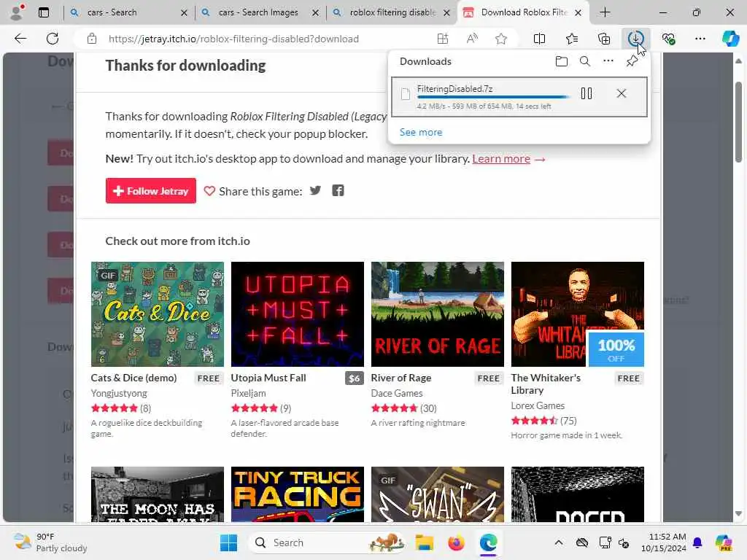Share this game on Twitter

pyautogui.click(x=315, y=191)
